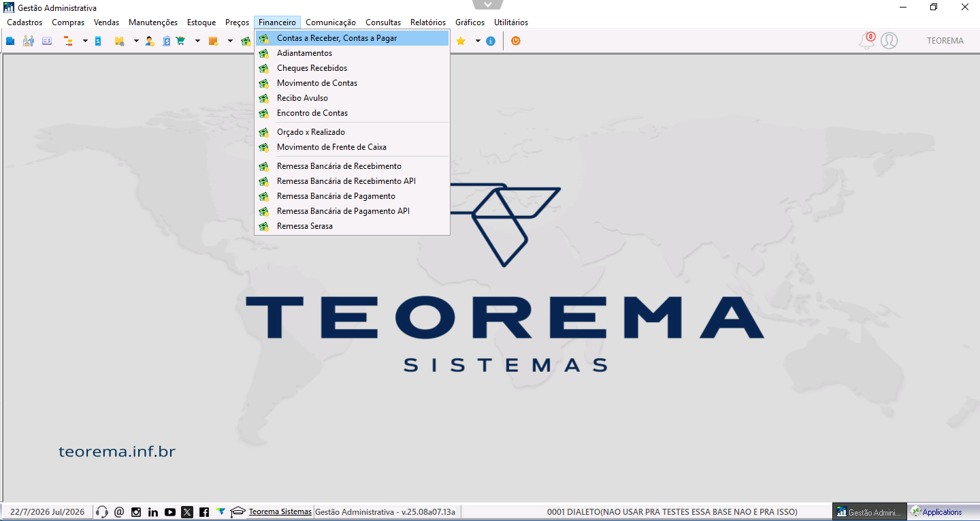
Task: Open the Utilitários menu
Action: [511, 22]
